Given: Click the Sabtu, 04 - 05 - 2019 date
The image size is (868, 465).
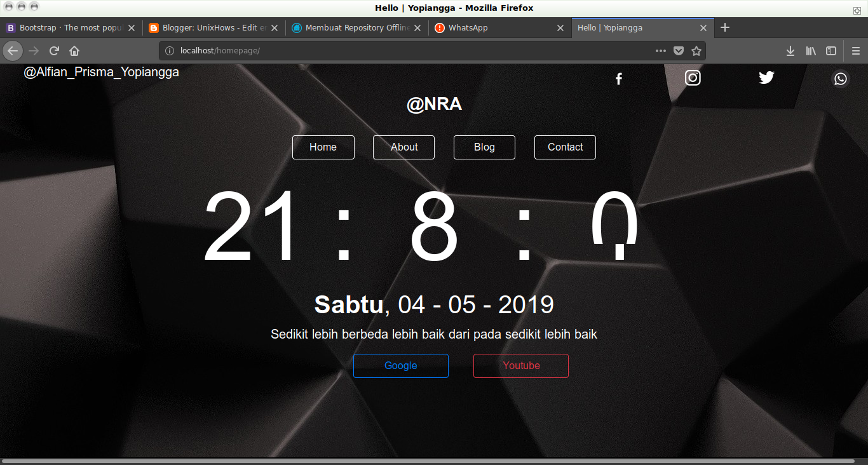Looking at the screenshot, I should coord(434,305).
